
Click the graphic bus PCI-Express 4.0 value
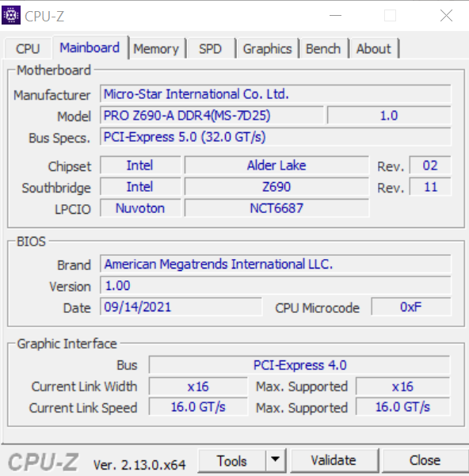click(x=299, y=365)
